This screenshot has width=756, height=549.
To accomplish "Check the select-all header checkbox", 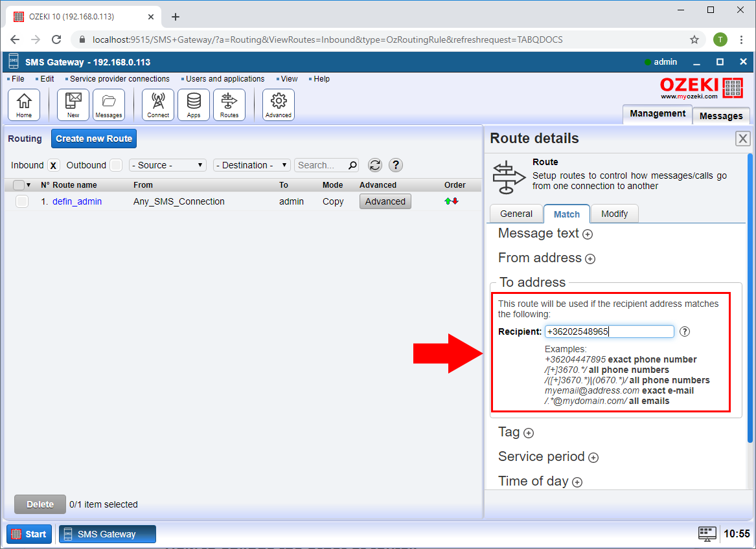I will click(19, 185).
